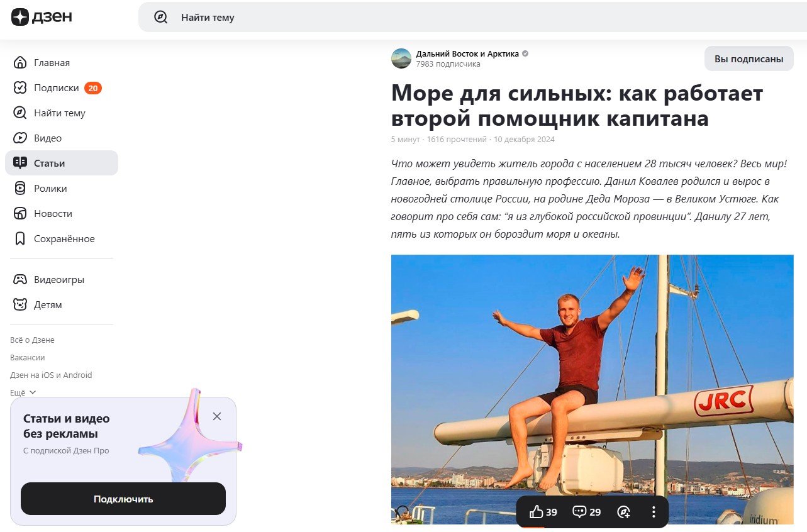Click the Подключить button
Viewport: 807px width, 532px height.
[x=123, y=499]
